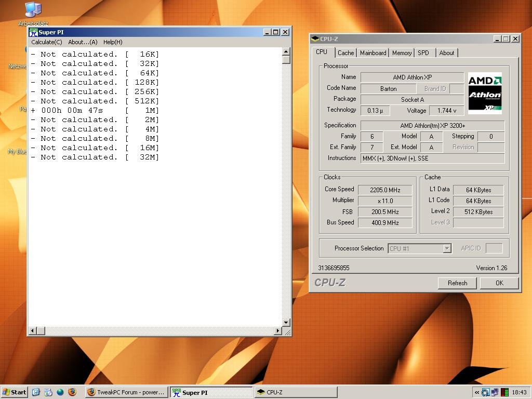Switch to Super PI taskbar button

211,392
